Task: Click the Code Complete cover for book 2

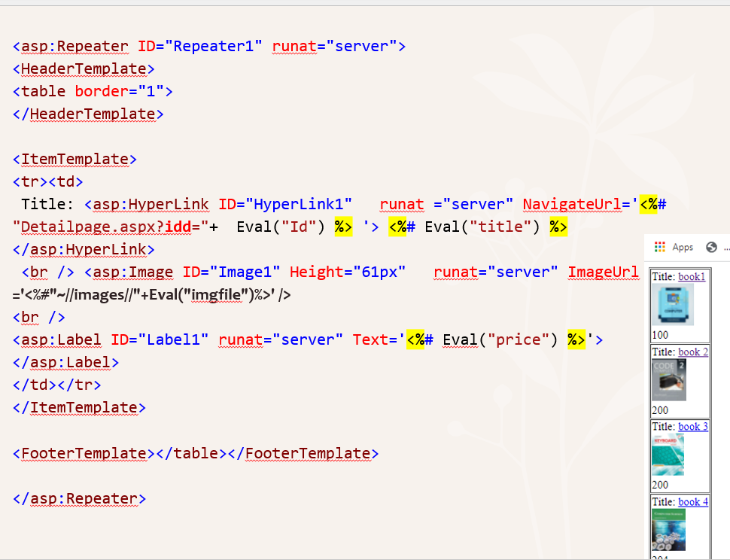Action: tap(668, 379)
